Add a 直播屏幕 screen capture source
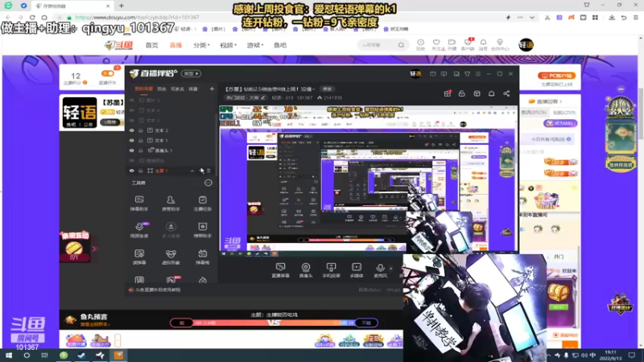Image resolution: width=644 pixels, height=362 pixels. click(x=280, y=270)
